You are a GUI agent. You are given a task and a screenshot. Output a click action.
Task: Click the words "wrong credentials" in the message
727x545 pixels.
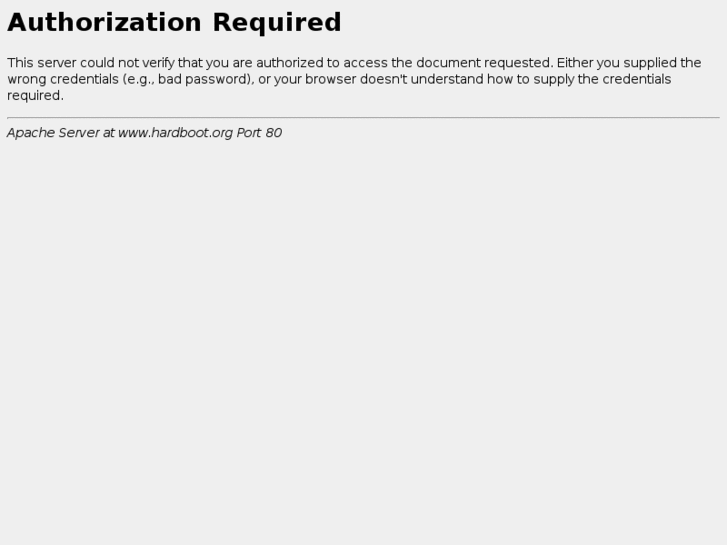63,79
